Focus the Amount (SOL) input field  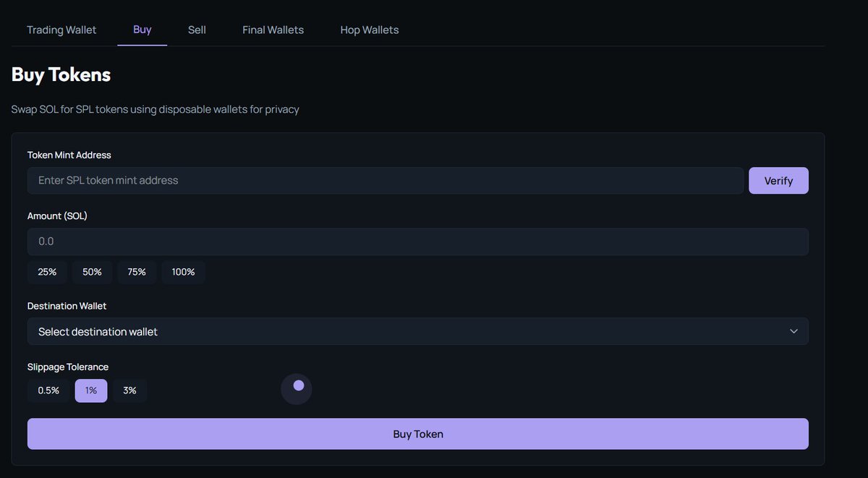pos(418,242)
